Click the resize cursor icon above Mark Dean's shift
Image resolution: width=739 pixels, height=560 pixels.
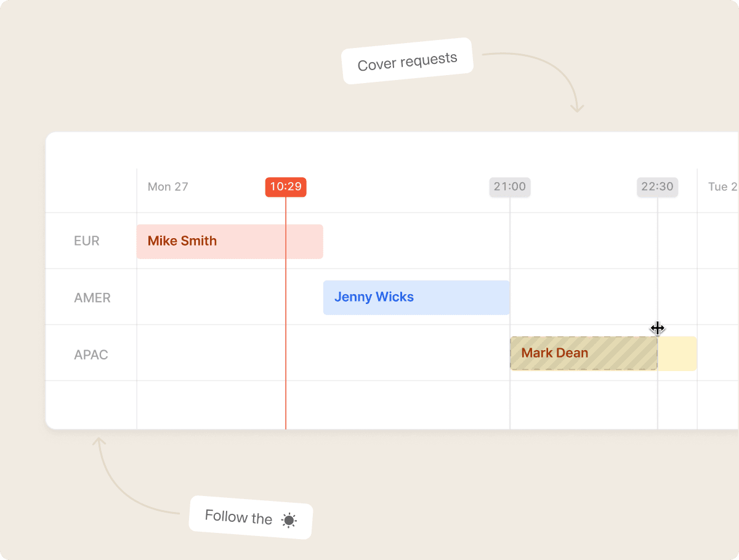coord(658,329)
